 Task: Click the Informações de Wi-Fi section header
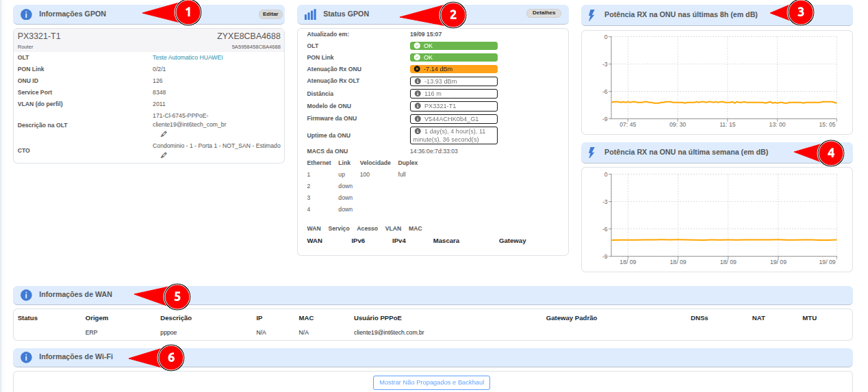tap(75, 357)
